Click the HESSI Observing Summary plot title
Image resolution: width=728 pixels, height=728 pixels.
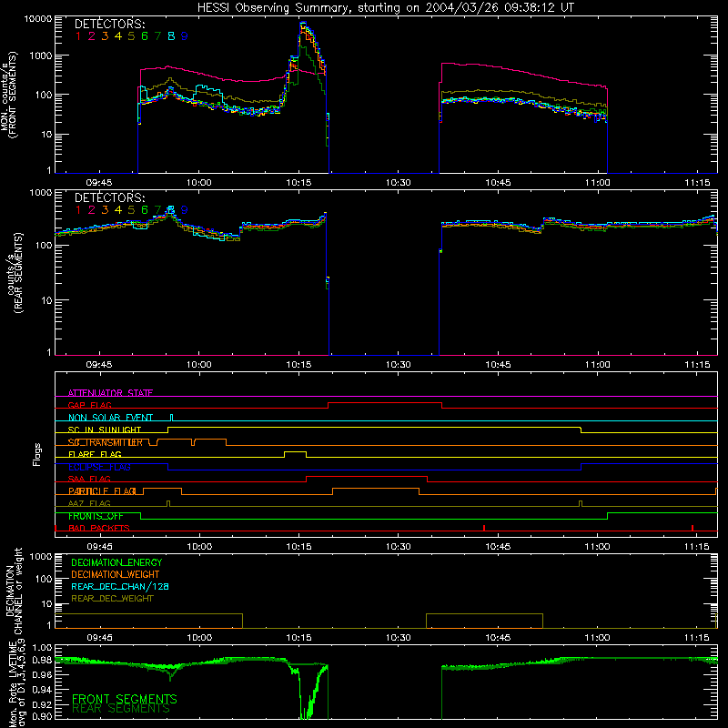click(x=385, y=8)
